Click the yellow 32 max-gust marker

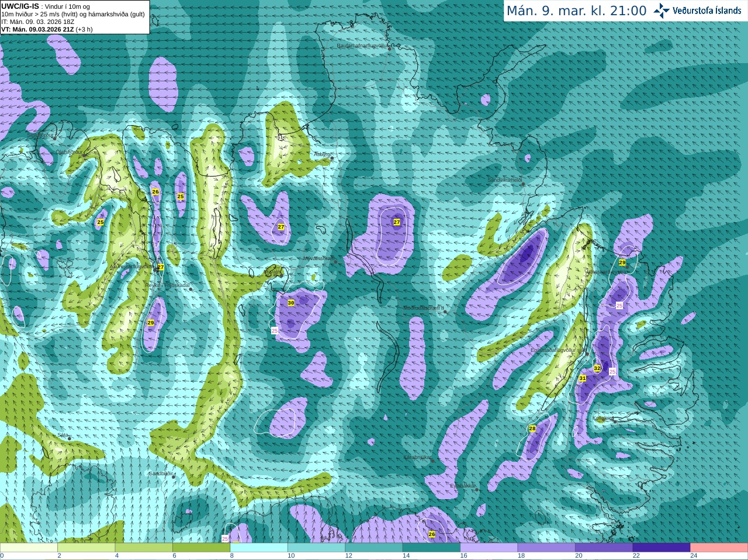[597, 368]
